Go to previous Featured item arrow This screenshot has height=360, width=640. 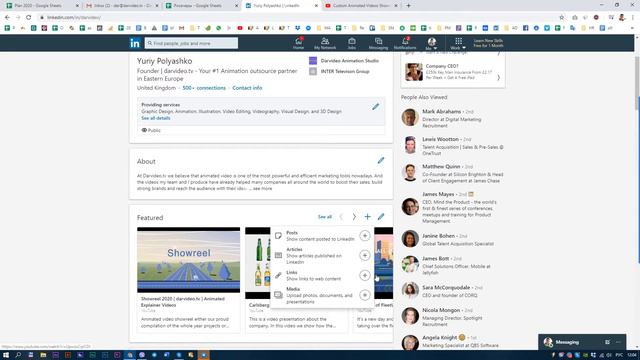341,217
